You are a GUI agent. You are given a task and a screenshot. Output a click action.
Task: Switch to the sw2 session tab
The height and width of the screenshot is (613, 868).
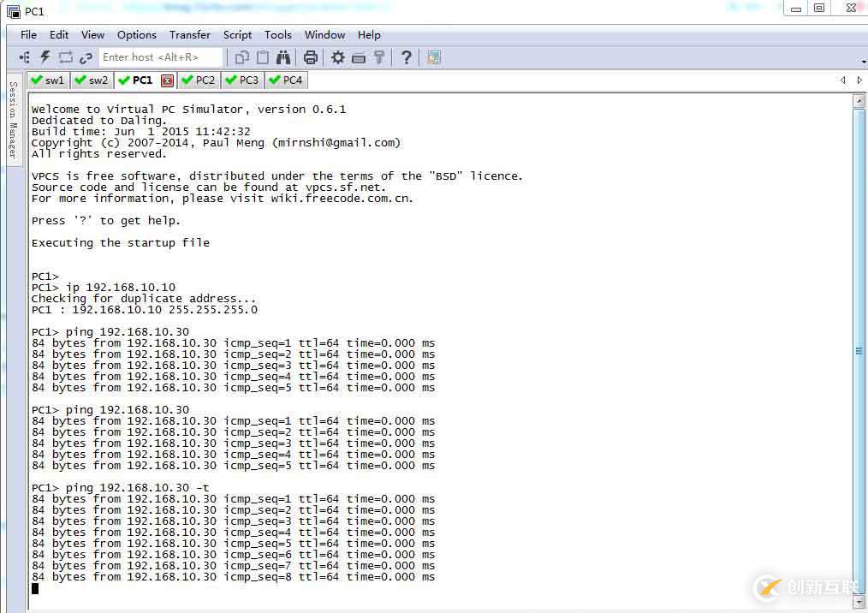pyautogui.click(x=92, y=80)
